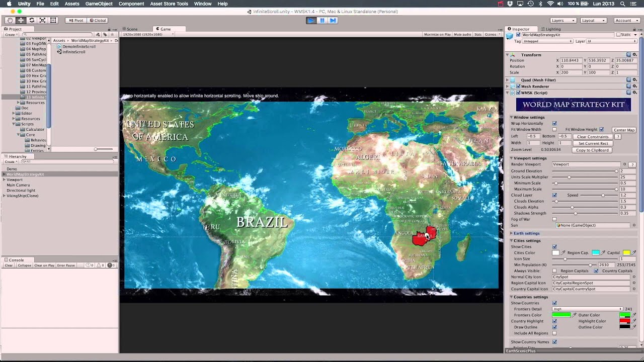
Task: Select the Rect transform tool
Action: 53,20
